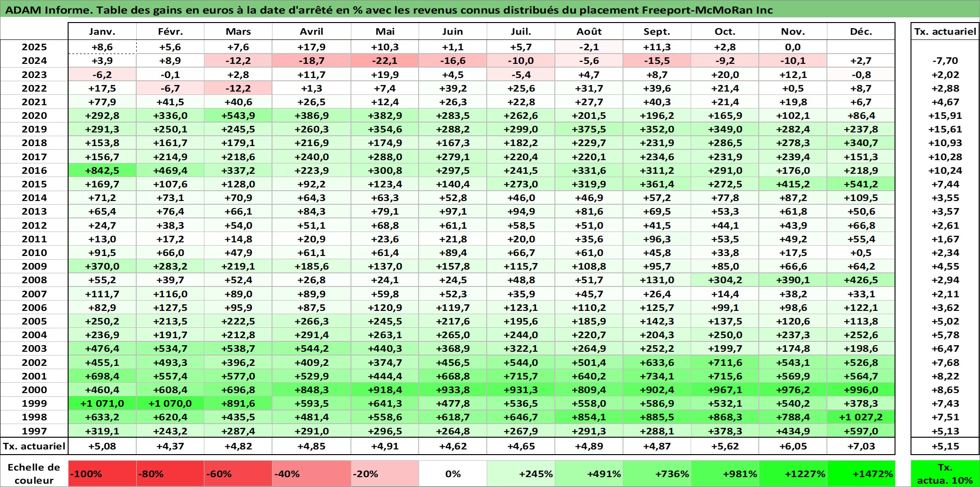Click the +842,5 cell for January 2016

[102, 170]
